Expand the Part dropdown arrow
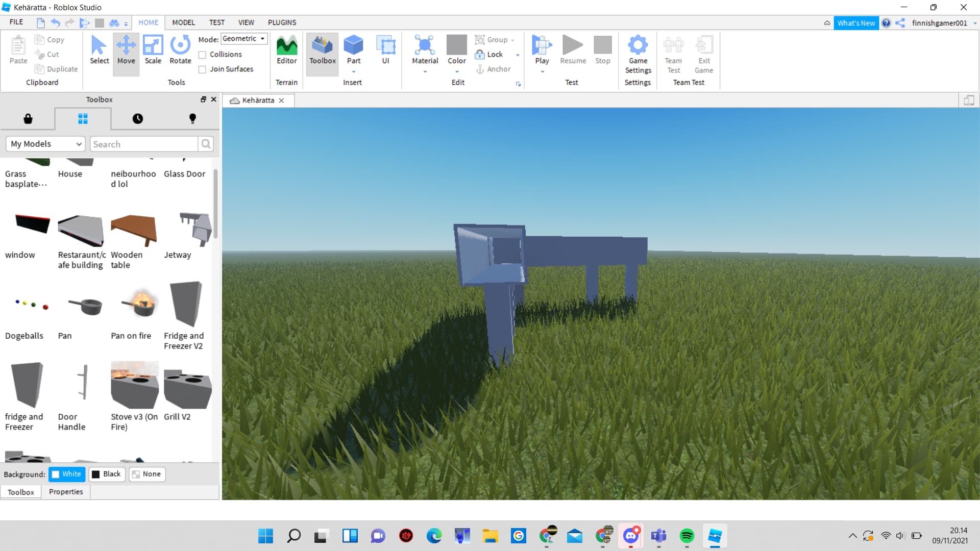980x551 pixels. (354, 71)
